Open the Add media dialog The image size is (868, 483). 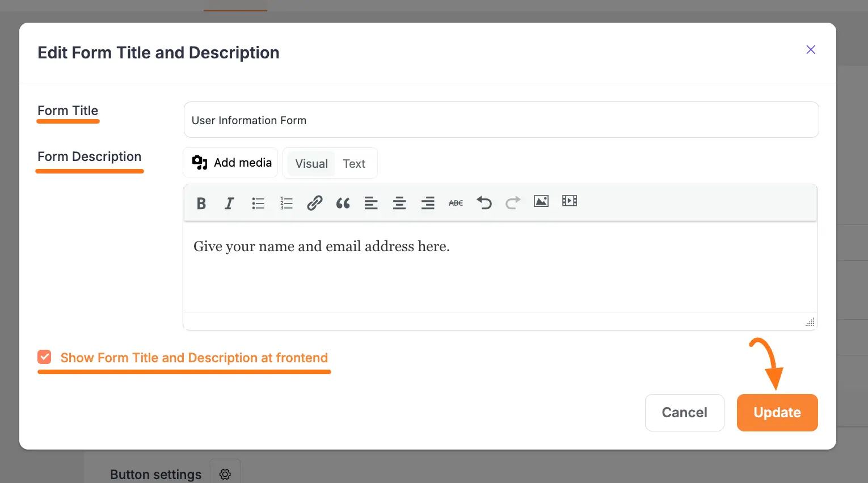pos(230,163)
